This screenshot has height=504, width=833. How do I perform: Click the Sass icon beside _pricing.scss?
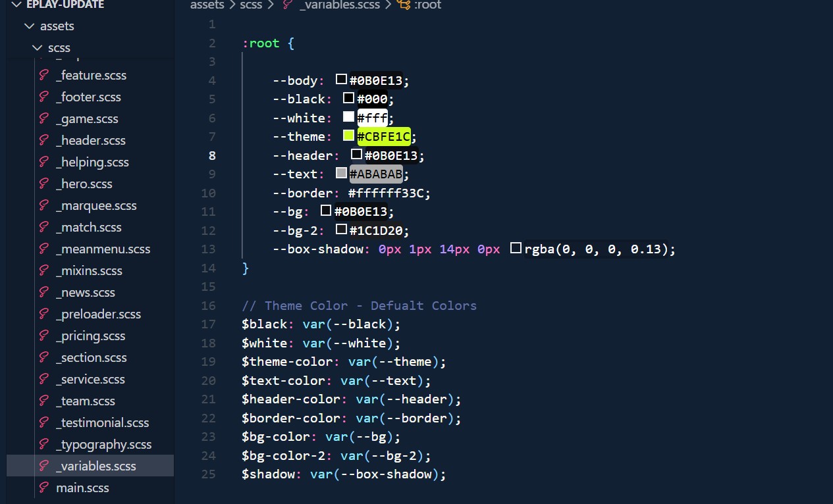tap(45, 336)
